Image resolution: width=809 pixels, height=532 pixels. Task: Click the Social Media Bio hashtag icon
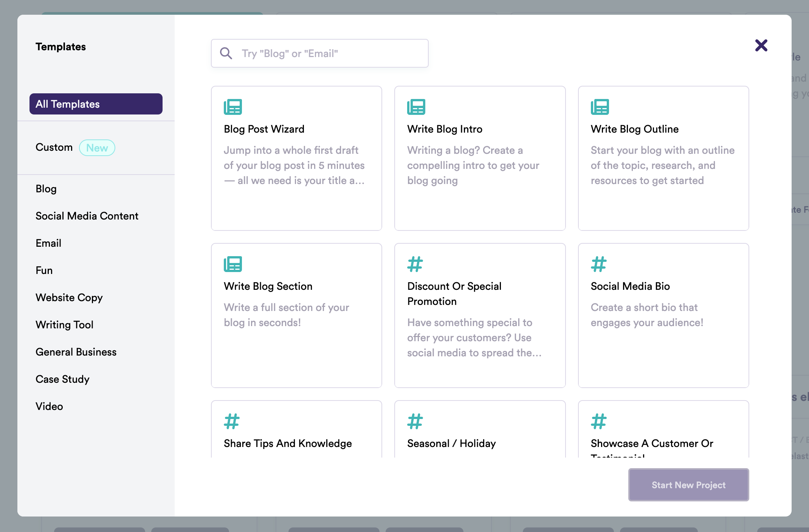(599, 264)
